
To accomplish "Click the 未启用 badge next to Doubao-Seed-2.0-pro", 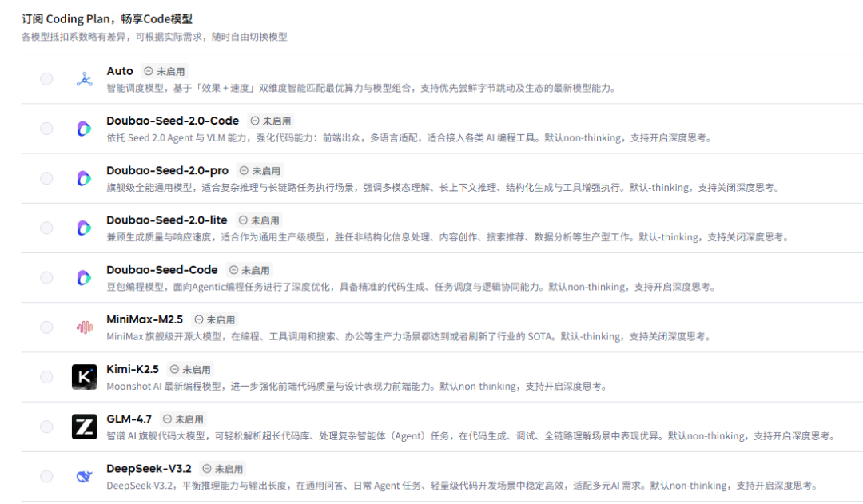I will tap(260, 171).
